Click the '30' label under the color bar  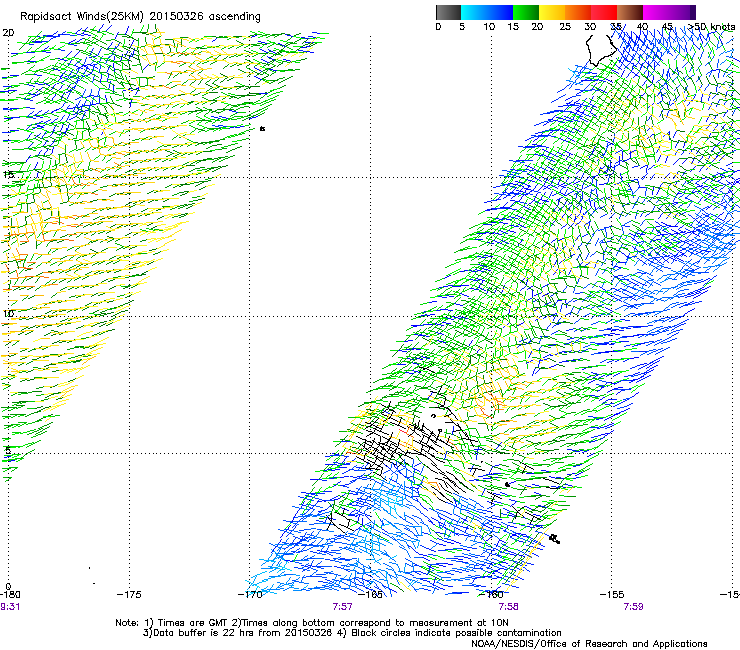coord(590,27)
